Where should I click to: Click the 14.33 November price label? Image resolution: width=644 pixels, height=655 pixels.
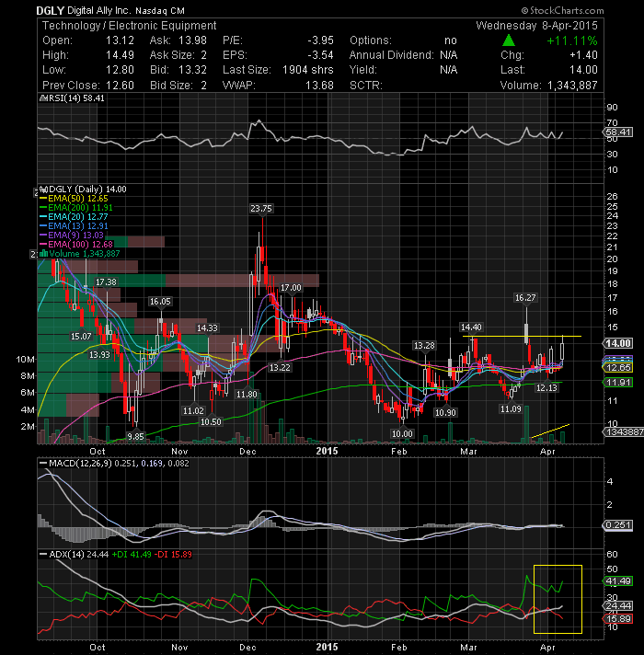click(x=207, y=327)
